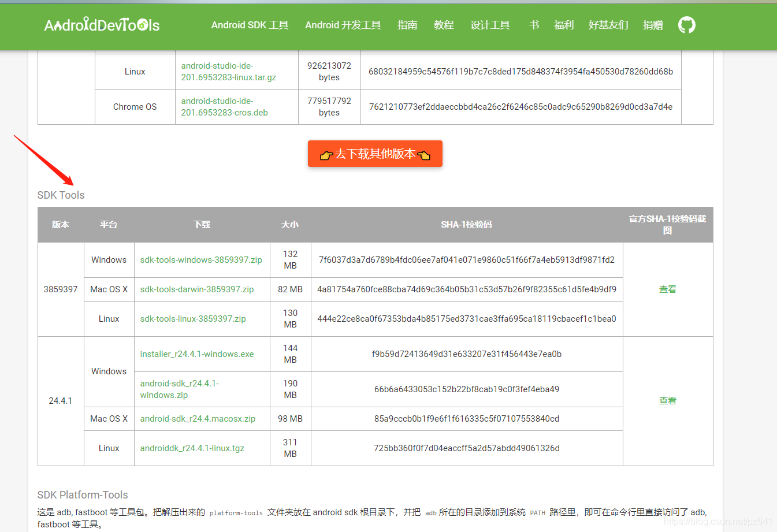
Task: Select checksum starting 7f6037d3a7d6789b
Action: pyautogui.click(x=467, y=260)
